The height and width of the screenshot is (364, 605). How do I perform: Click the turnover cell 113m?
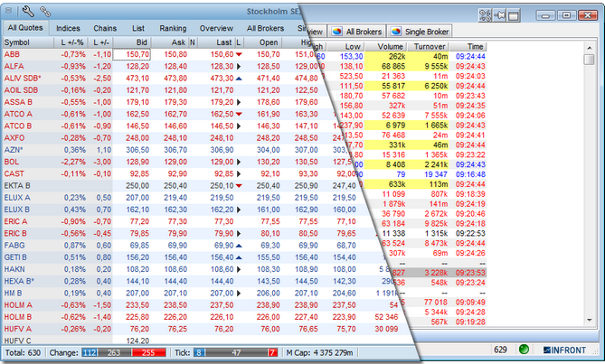(x=429, y=184)
